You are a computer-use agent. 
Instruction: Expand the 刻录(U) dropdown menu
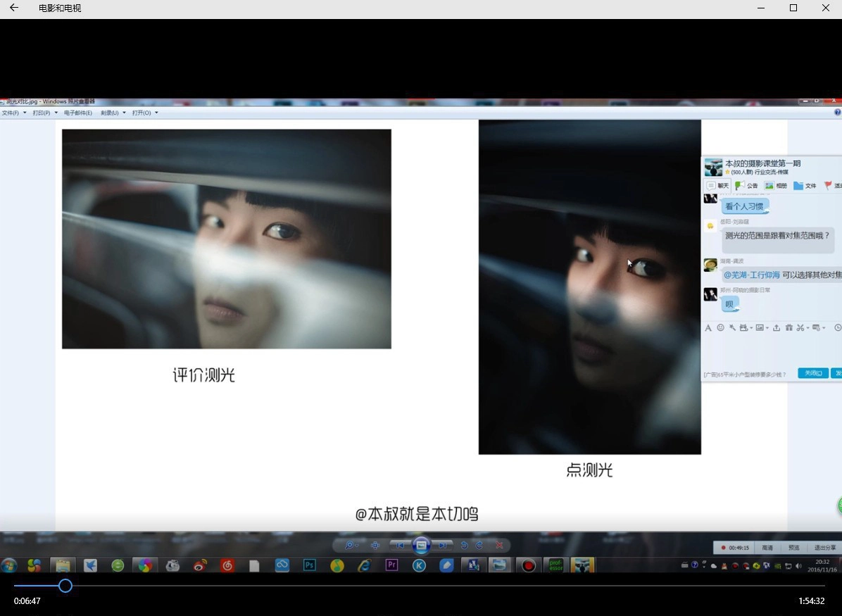tap(113, 113)
